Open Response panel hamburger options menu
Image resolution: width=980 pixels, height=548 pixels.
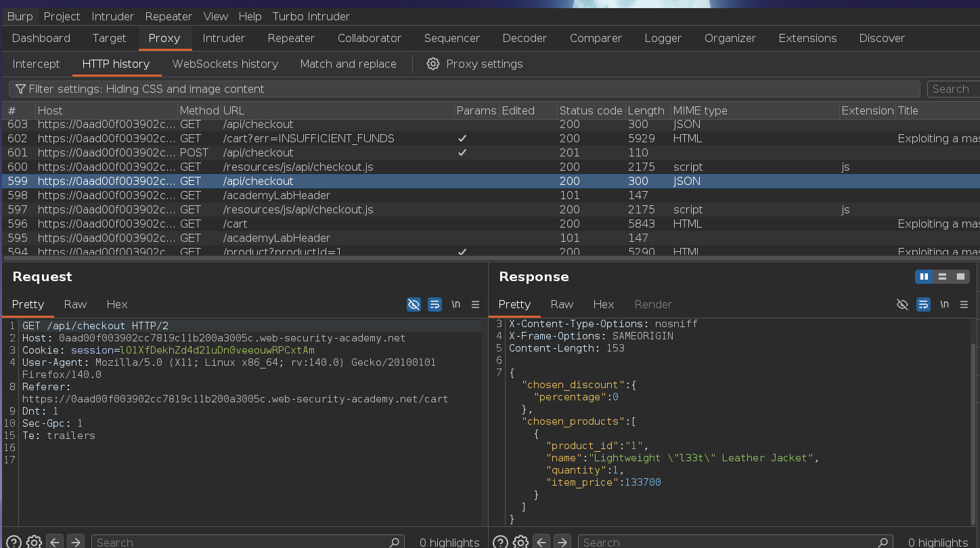964,304
